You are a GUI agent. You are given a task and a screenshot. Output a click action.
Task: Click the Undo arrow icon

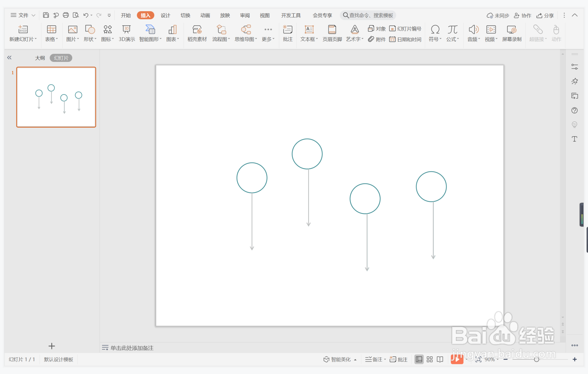coord(86,15)
